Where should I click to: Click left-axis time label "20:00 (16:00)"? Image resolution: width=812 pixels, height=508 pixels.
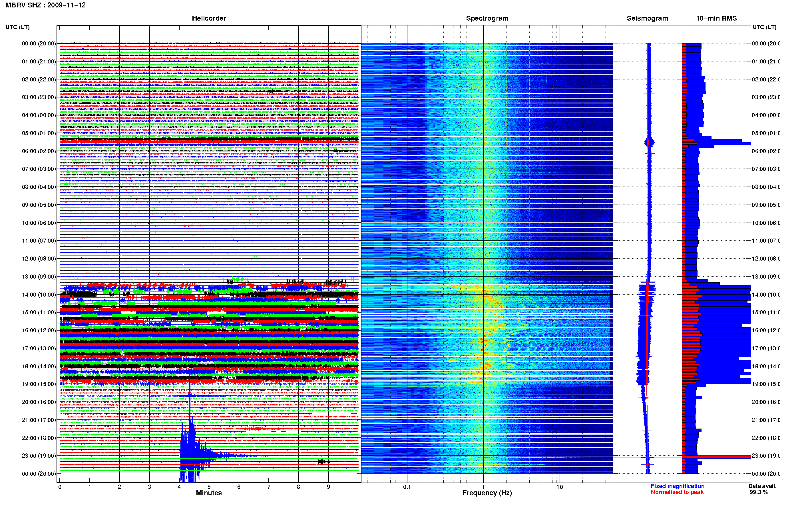point(39,402)
